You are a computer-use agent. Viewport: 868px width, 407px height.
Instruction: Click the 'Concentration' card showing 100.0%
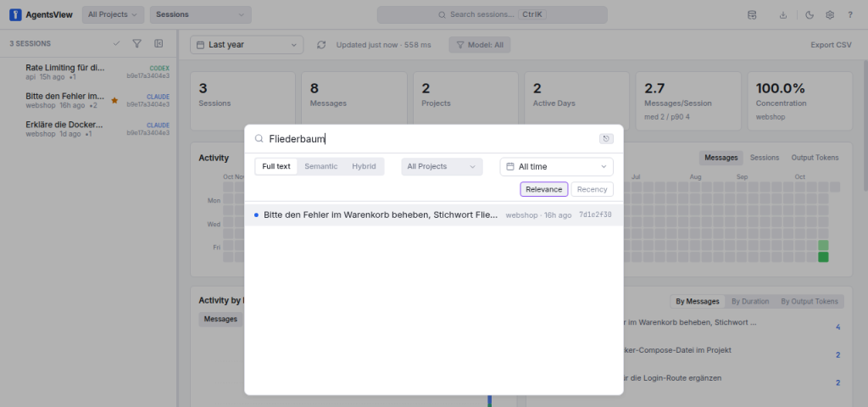tap(800, 100)
